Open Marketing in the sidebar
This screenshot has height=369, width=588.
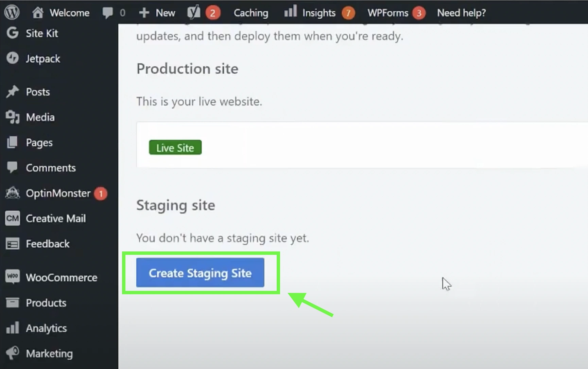click(x=49, y=354)
